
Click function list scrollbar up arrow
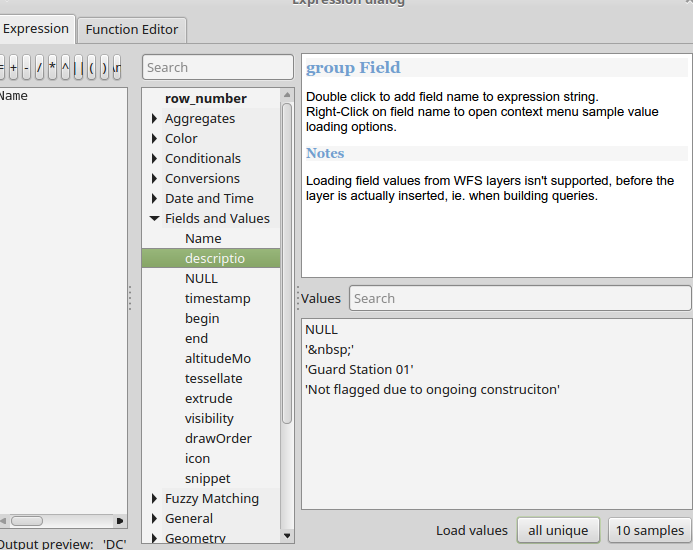[287, 95]
